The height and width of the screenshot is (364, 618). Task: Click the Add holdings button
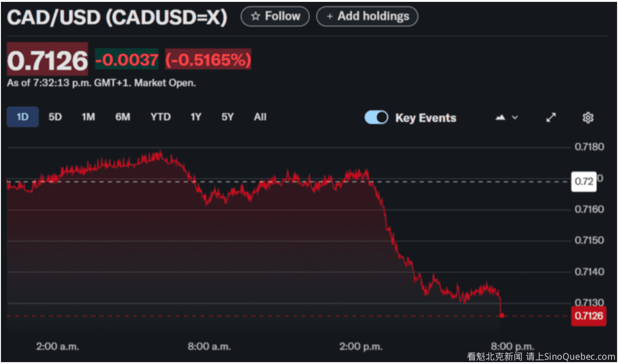[367, 16]
